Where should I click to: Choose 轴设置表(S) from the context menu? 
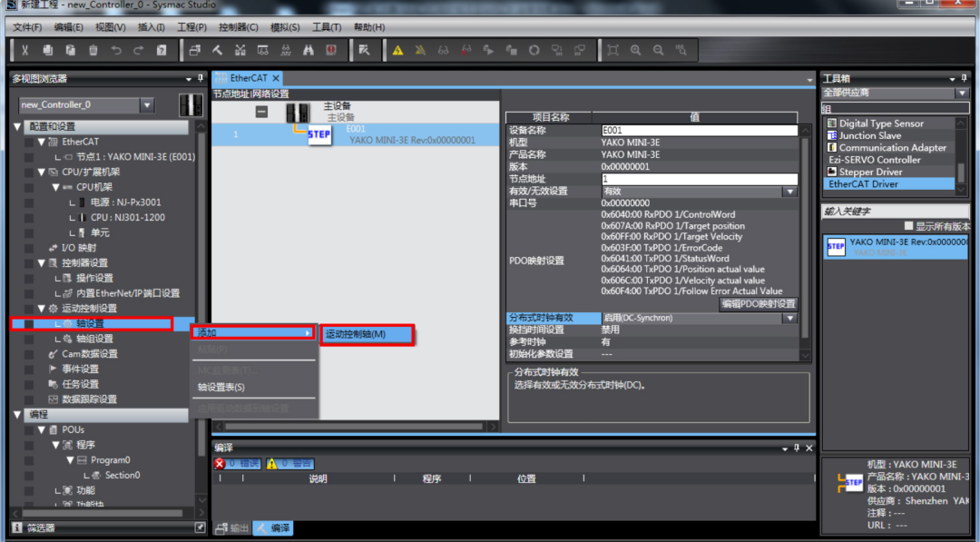(x=221, y=387)
